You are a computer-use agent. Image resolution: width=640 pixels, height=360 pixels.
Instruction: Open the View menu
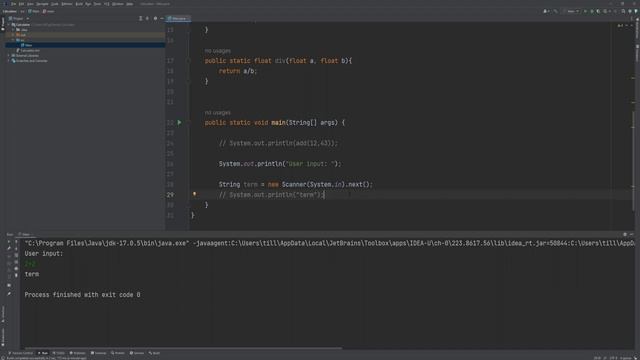[30, 4]
